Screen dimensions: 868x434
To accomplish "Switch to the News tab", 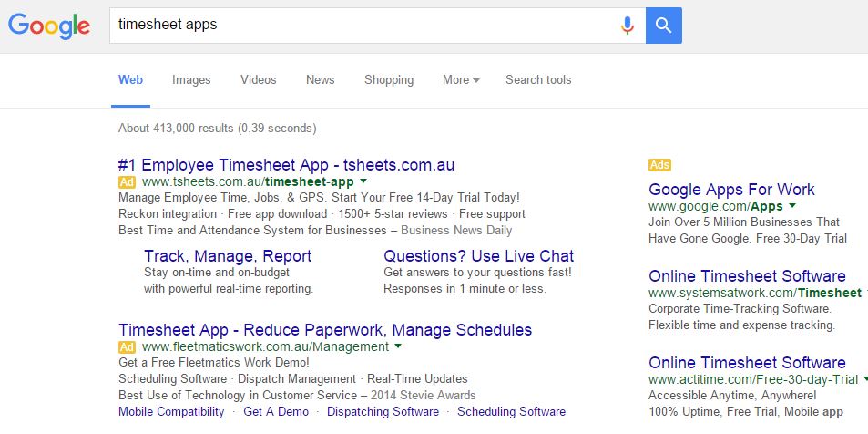I will pos(320,80).
